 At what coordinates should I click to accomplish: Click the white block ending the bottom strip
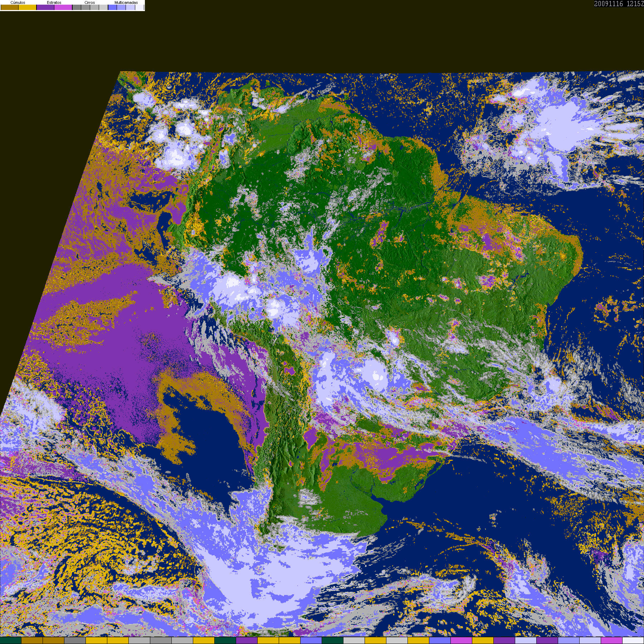(x=633, y=640)
